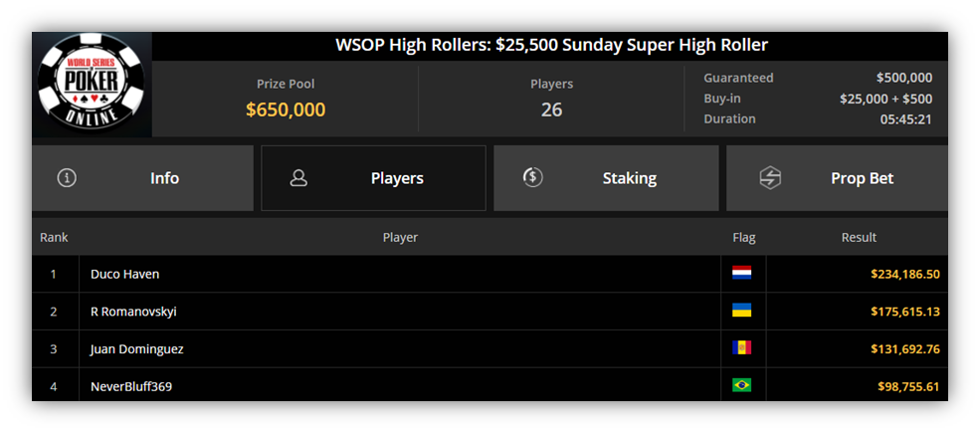The image size is (980, 433).
Task: Click the Info circle icon
Action: click(67, 178)
